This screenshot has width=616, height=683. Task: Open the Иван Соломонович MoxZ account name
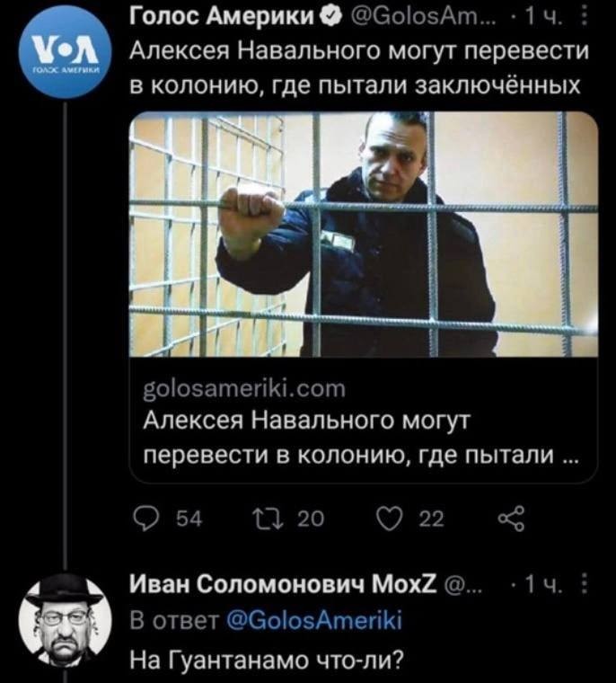(x=284, y=584)
